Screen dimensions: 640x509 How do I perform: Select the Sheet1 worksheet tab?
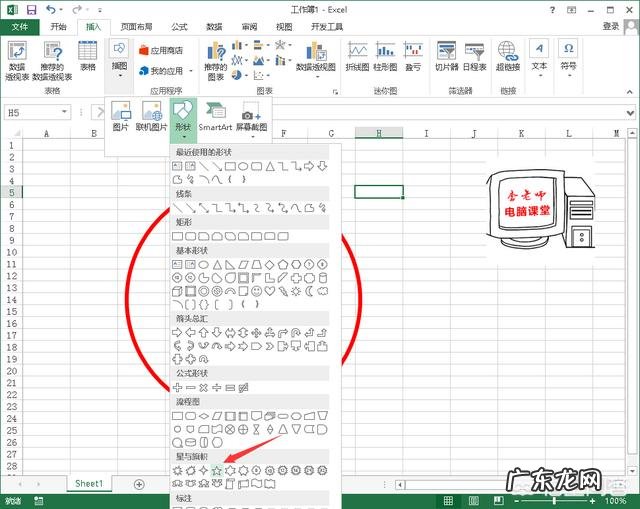[x=89, y=484]
